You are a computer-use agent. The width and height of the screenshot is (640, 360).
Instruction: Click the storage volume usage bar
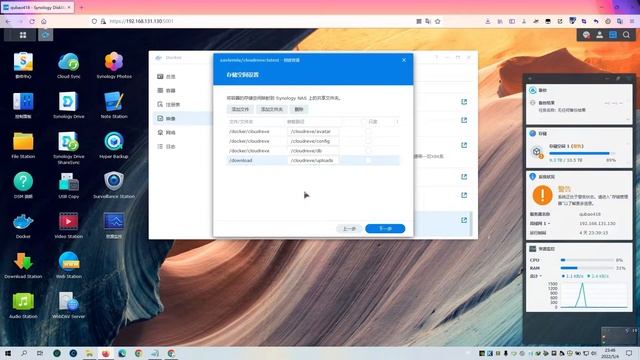click(582, 153)
